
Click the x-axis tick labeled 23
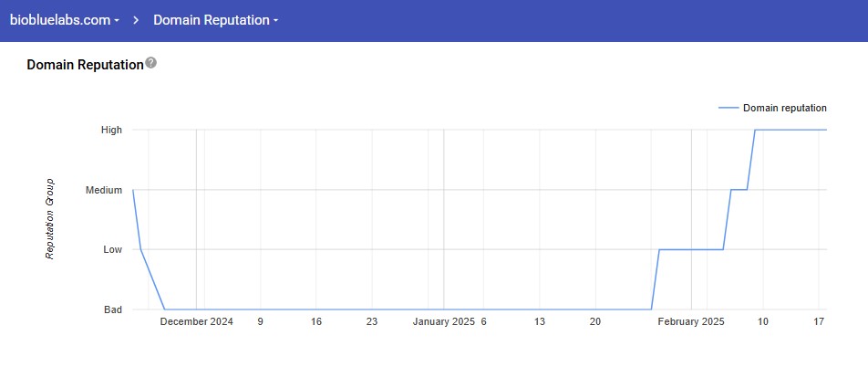tap(372, 321)
